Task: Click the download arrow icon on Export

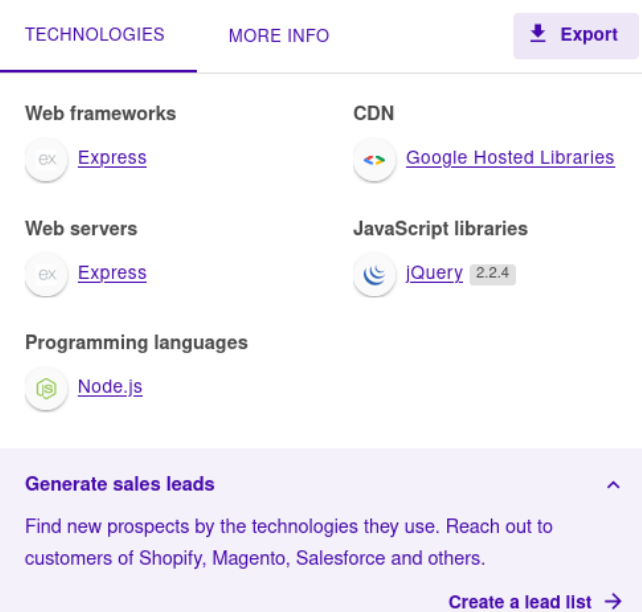Action: click(538, 34)
